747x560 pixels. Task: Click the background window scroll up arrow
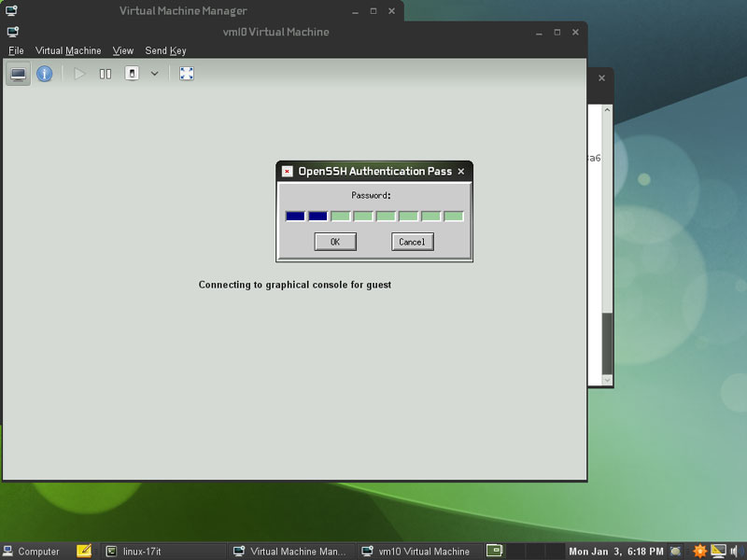click(607, 110)
